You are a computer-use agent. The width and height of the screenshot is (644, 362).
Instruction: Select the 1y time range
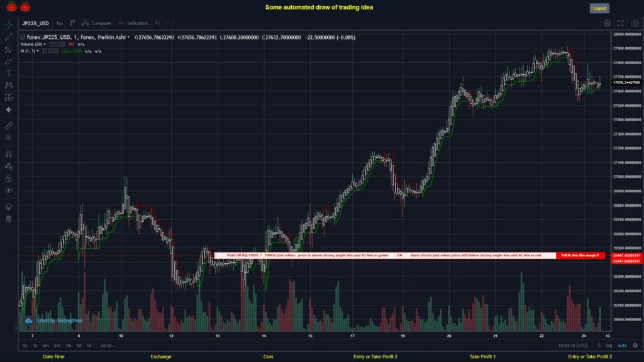click(35, 346)
